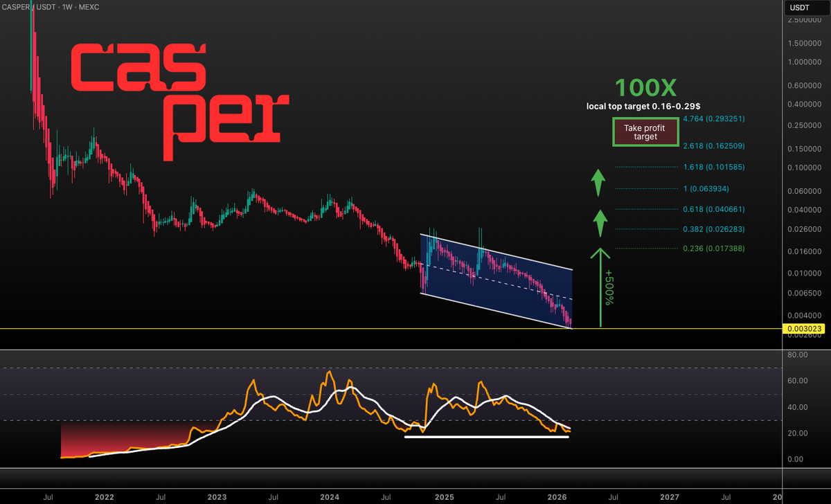Click price axis value 0.026000
This screenshot has width=831, height=504.
point(805,229)
